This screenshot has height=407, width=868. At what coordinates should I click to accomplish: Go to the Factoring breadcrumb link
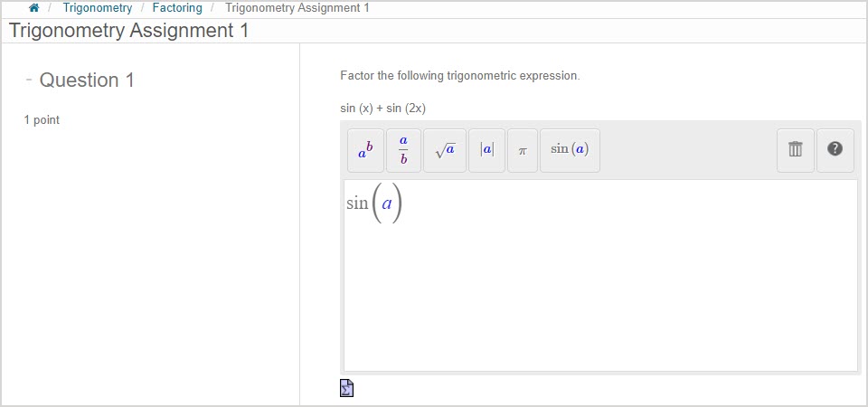click(x=177, y=8)
